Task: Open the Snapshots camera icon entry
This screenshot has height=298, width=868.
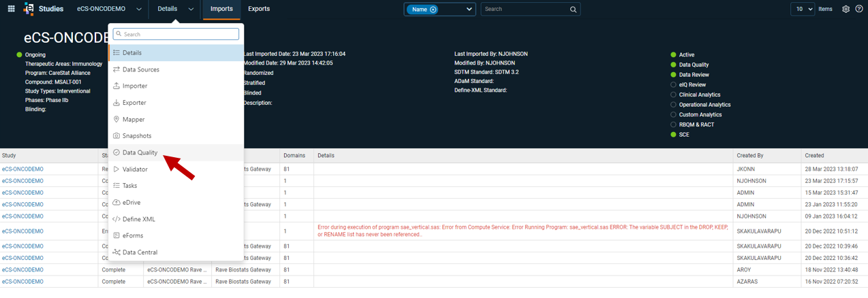Action: 117,135
